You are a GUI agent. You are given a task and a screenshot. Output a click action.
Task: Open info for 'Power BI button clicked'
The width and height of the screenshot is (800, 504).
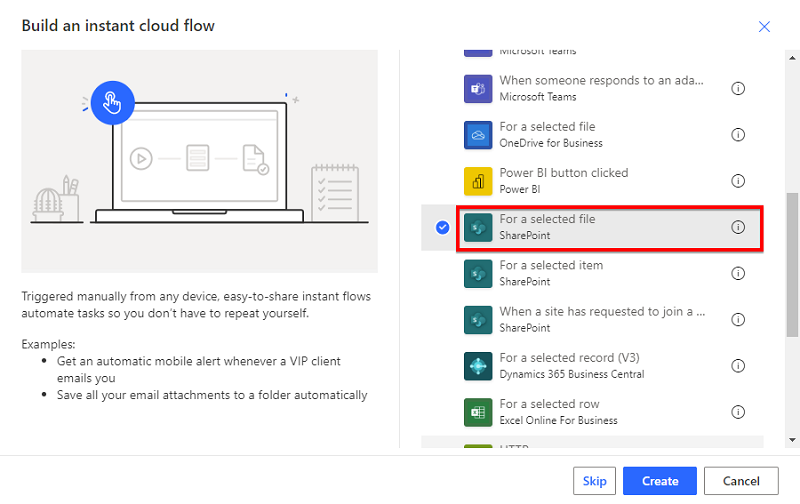tap(738, 181)
